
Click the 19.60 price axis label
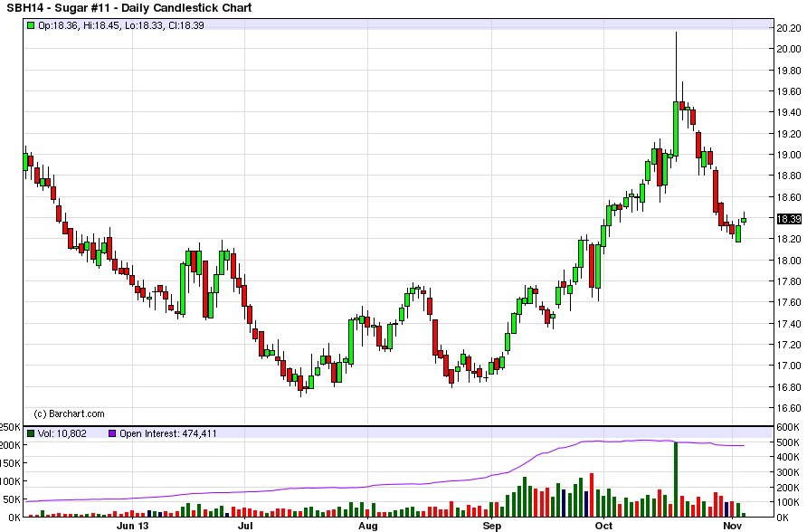(789, 91)
